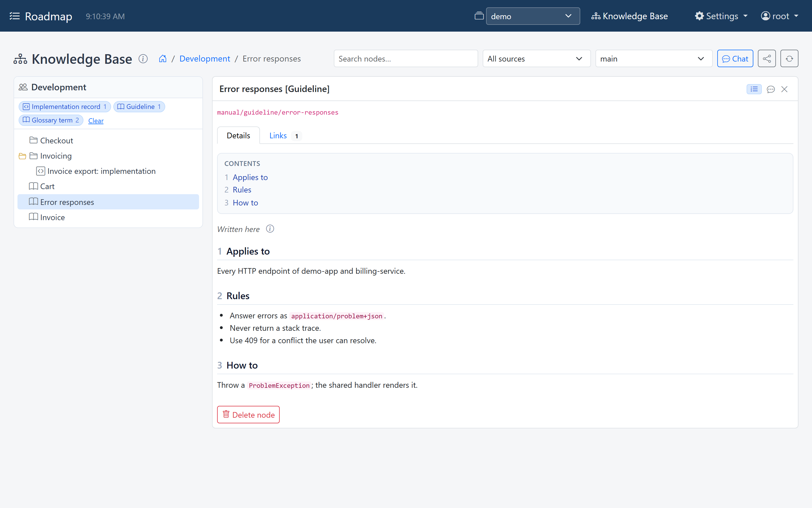The image size is (812, 508).
Task: Go to home via breadcrumb house icon
Action: (x=163, y=59)
